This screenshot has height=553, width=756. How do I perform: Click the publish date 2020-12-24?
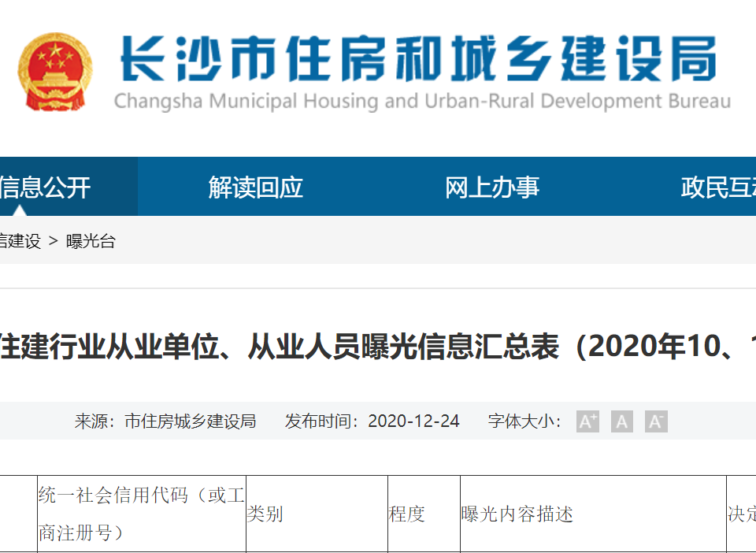413,421
